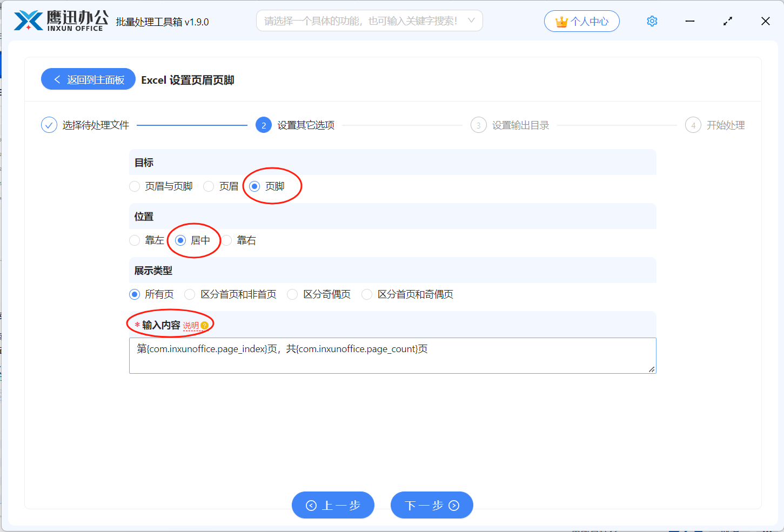This screenshot has width=784, height=532.
Task: Click the back arrow on 返回到主面板
Action: click(57, 79)
